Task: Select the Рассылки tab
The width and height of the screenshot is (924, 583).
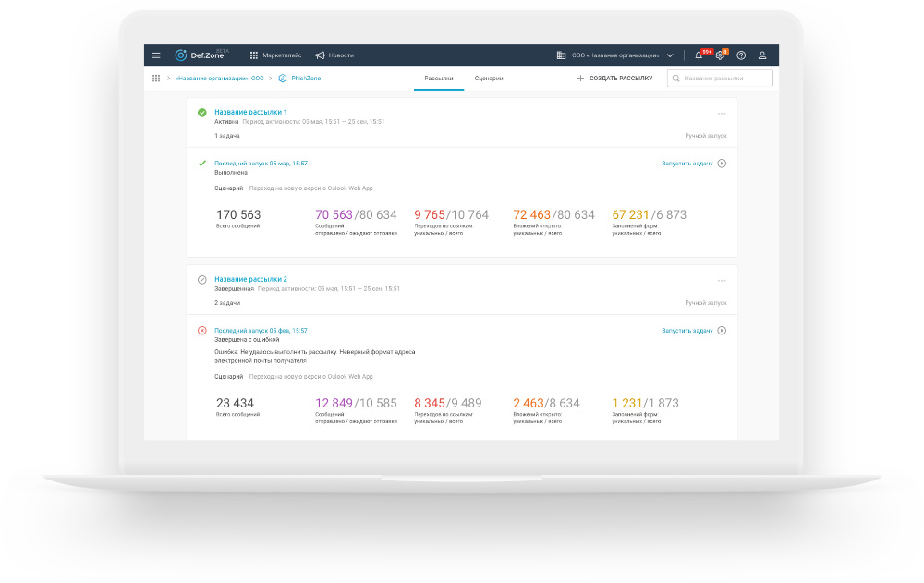Action: click(x=439, y=79)
